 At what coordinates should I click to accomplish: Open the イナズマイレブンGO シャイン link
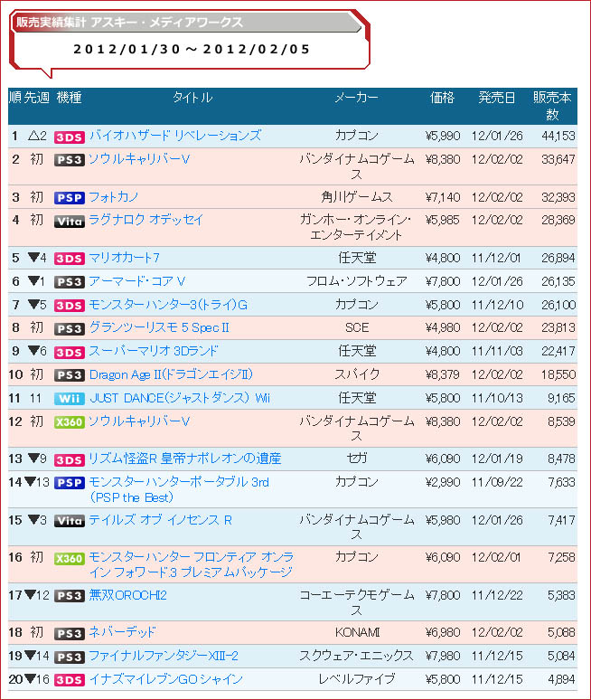[165, 679]
